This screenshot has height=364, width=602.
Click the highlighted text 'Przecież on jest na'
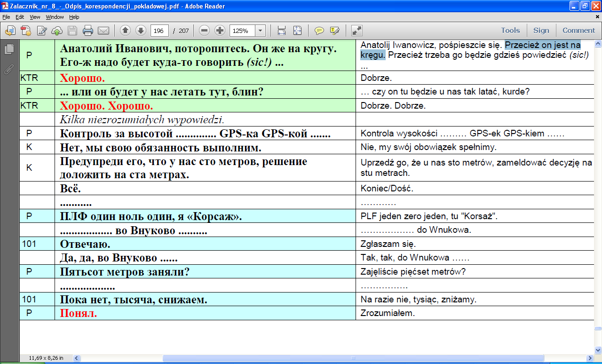[x=543, y=45]
